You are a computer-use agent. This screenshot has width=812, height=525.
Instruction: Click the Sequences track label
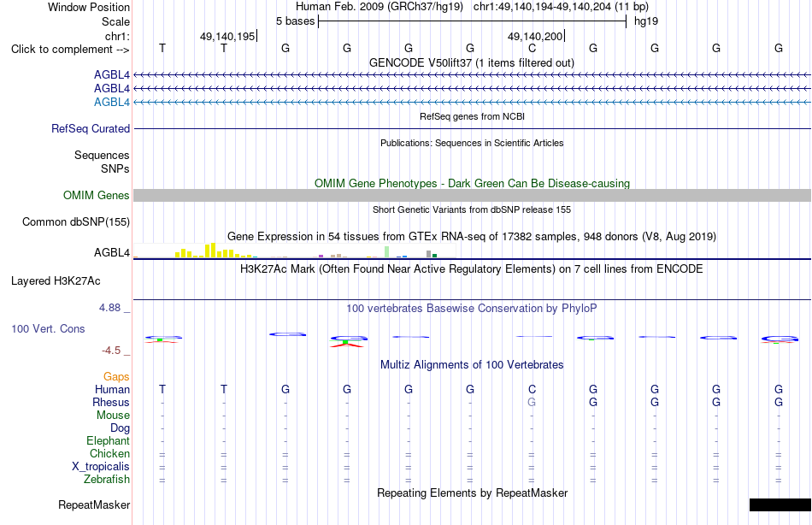tap(102, 155)
